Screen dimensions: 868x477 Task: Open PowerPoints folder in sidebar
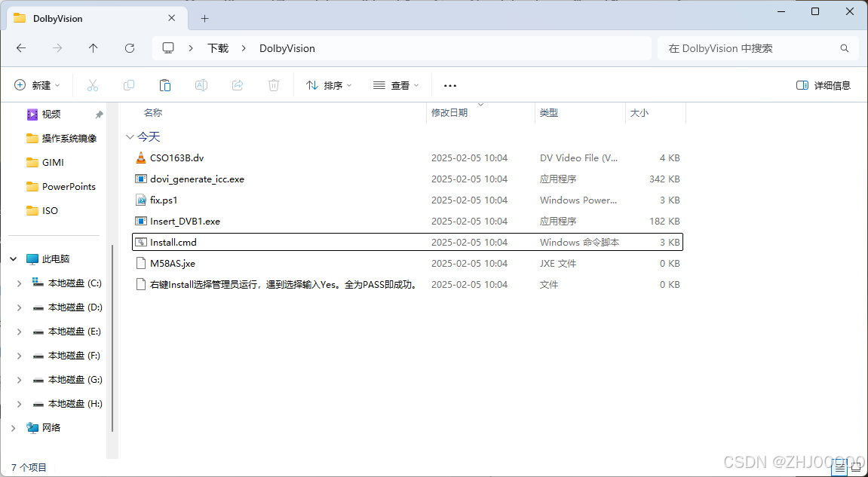point(60,186)
